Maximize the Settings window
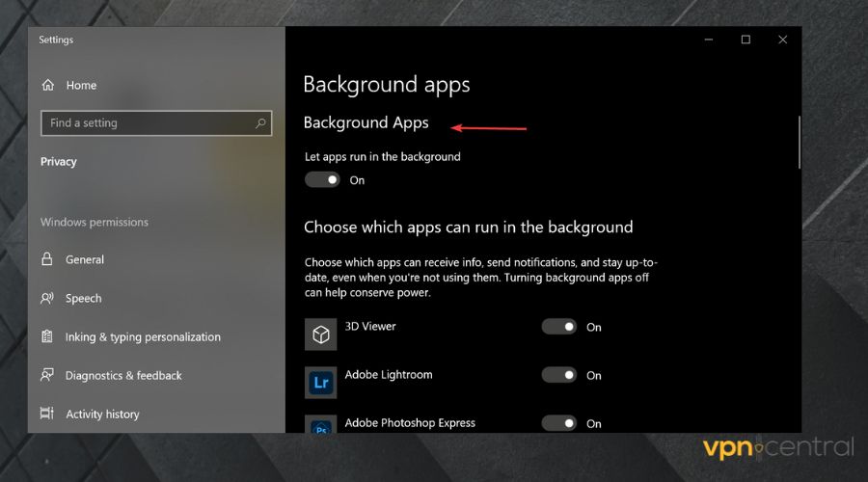The height and width of the screenshot is (482, 868). (x=746, y=40)
